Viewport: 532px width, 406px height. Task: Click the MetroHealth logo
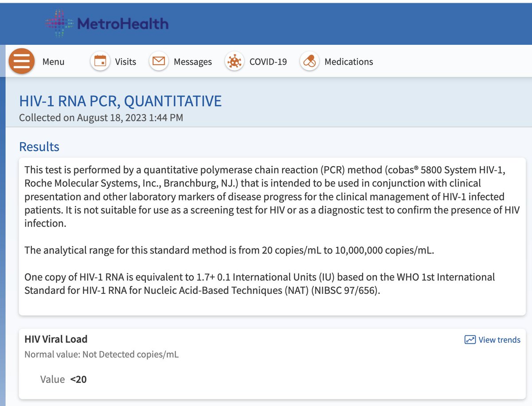(107, 23)
